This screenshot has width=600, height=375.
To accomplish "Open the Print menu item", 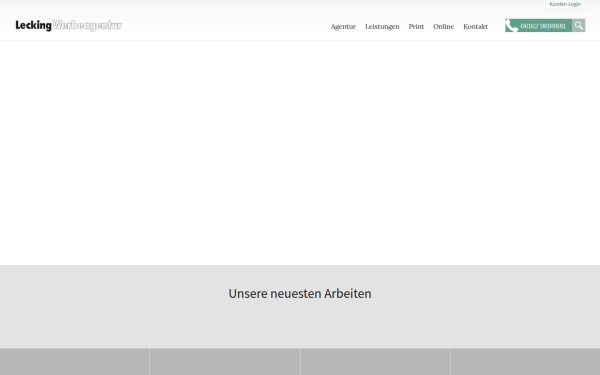I will (416, 26).
